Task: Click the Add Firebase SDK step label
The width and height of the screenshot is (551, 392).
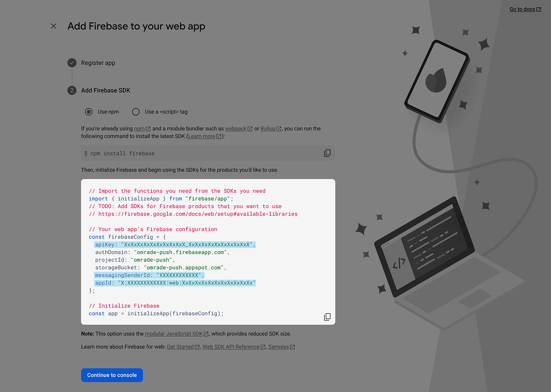Action: coord(106,90)
